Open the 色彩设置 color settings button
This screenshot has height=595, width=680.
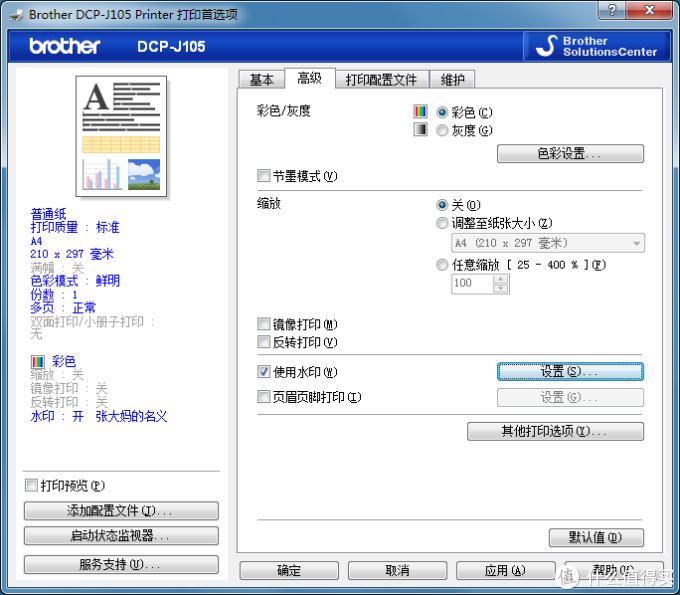click(570, 154)
